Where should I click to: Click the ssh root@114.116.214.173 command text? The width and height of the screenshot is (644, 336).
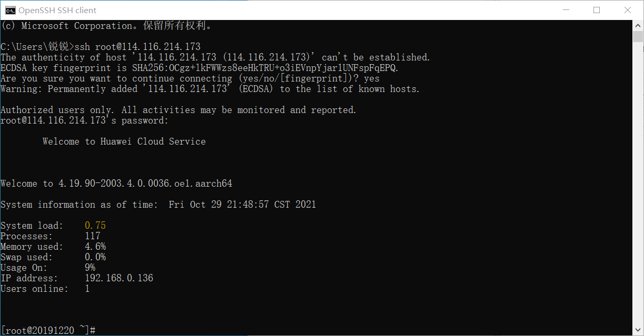pyautogui.click(x=137, y=47)
